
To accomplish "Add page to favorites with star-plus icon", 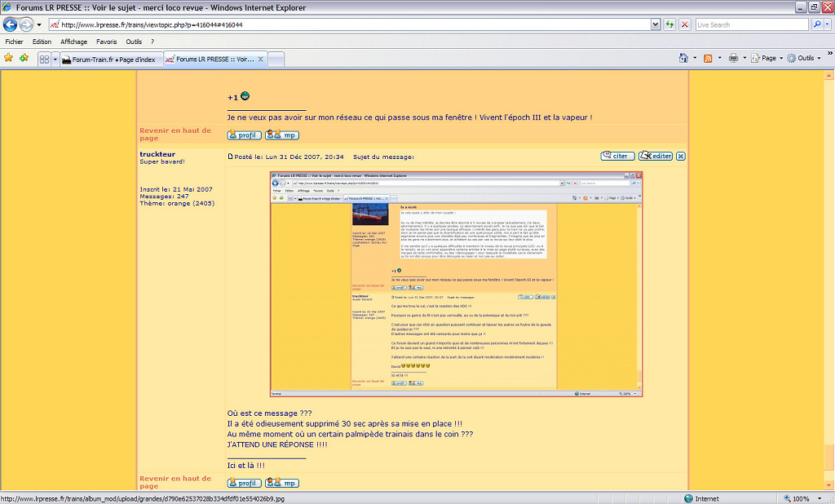I will click(24, 58).
